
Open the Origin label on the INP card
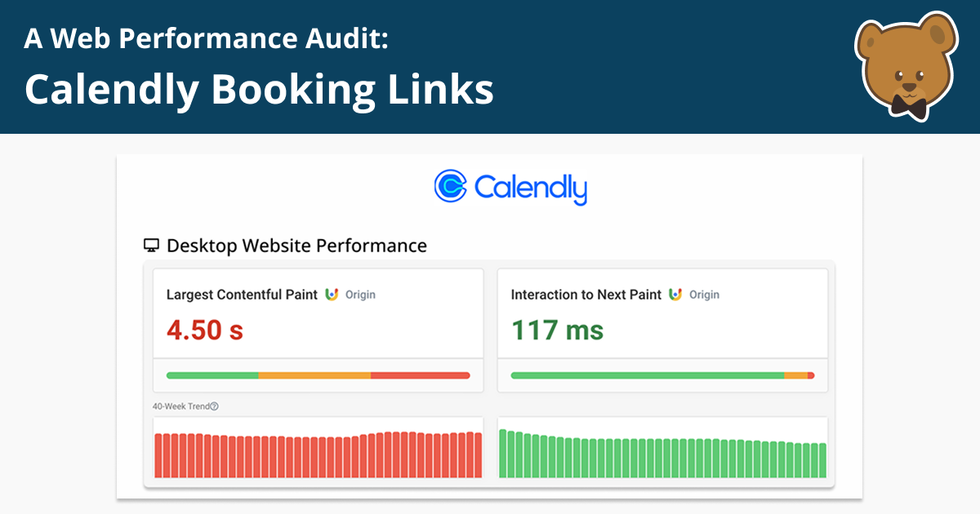click(706, 295)
